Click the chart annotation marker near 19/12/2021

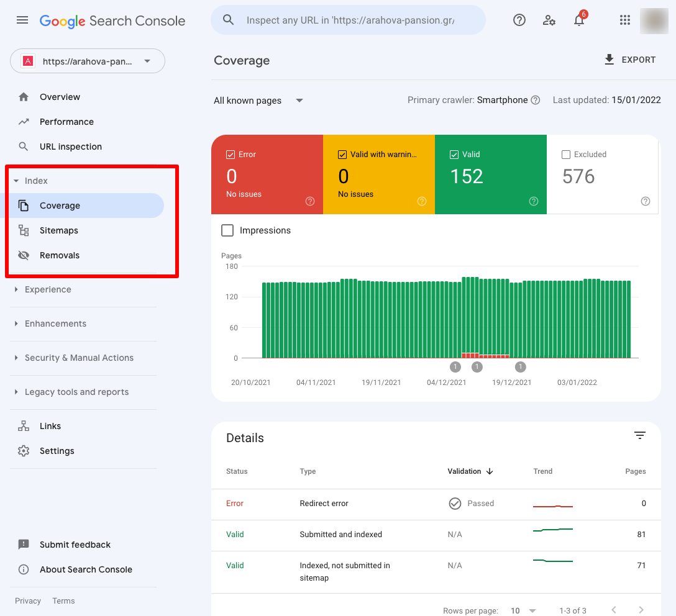[521, 367]
